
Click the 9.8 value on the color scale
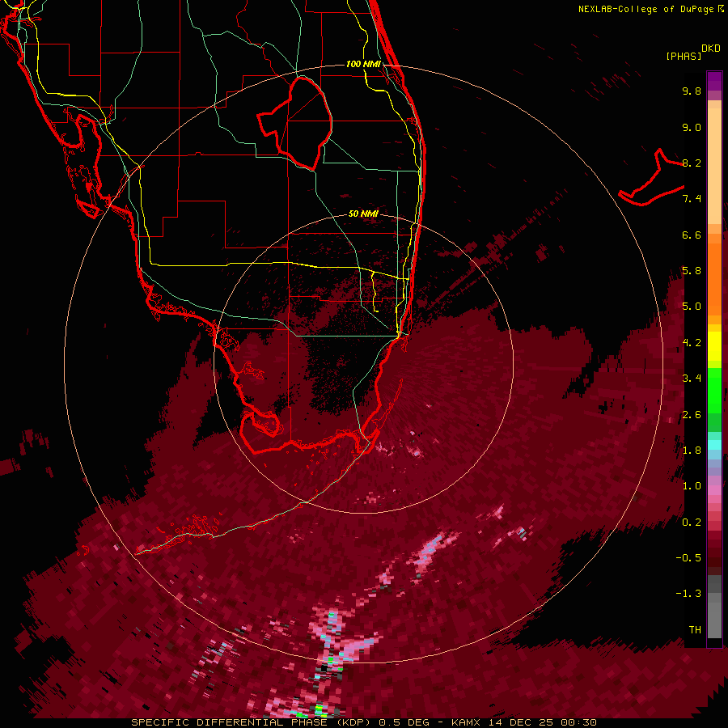click(692, 91)
